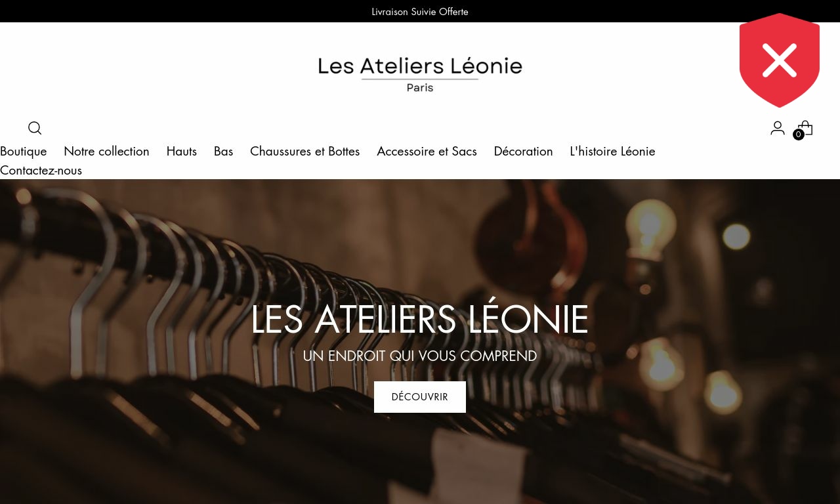Click the UN ENDROIT QUI VOUS COMPREND tagline

click(420, 356)
